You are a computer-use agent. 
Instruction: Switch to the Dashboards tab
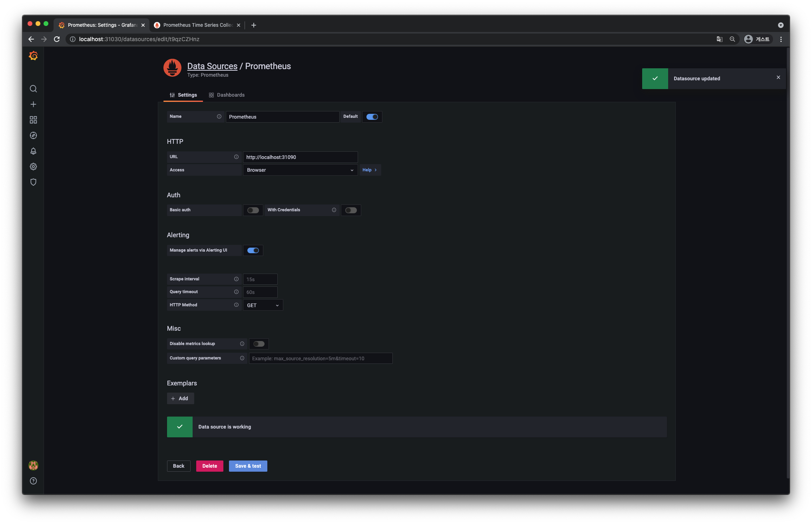tap(227, 95)
